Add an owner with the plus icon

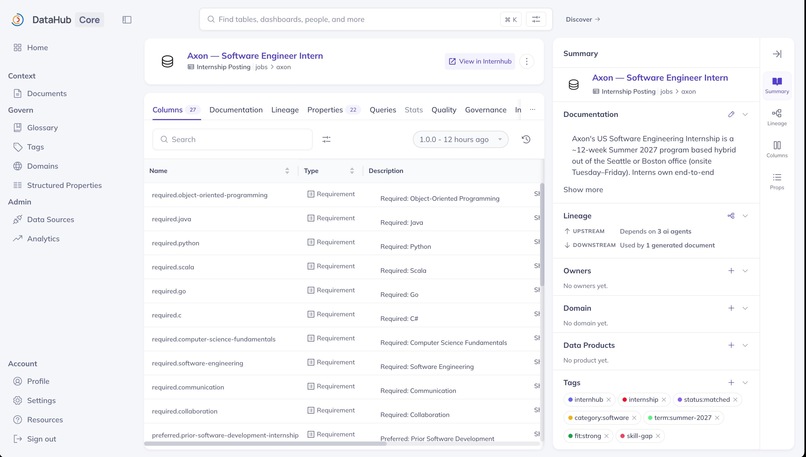click(731, 271)
